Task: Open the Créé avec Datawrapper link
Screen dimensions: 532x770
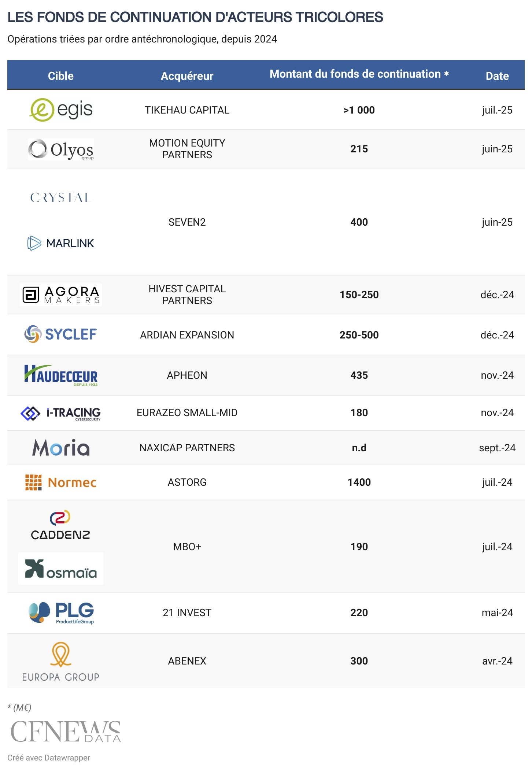Action: pos(49,758)
